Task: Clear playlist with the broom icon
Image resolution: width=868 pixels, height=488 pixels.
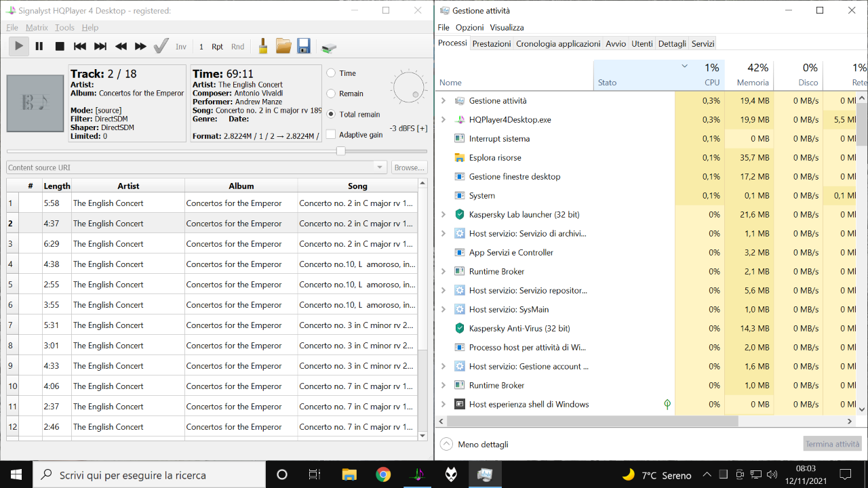Action: [263, 46]
